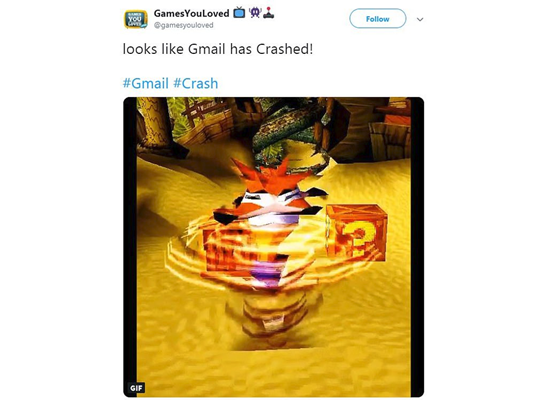Click the GIF badge on the media
Viewport: 550px width, 400px height.
click(x=136, y=388)
